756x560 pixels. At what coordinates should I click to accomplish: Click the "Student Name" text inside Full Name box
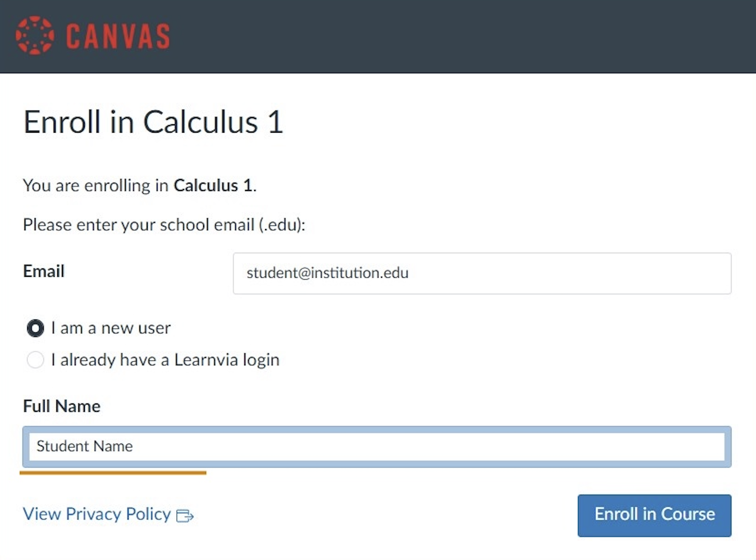coord(84,446)
